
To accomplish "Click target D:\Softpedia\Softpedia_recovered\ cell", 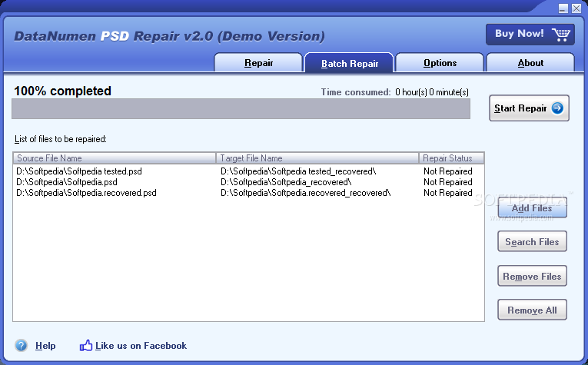I will coord(286,182).
